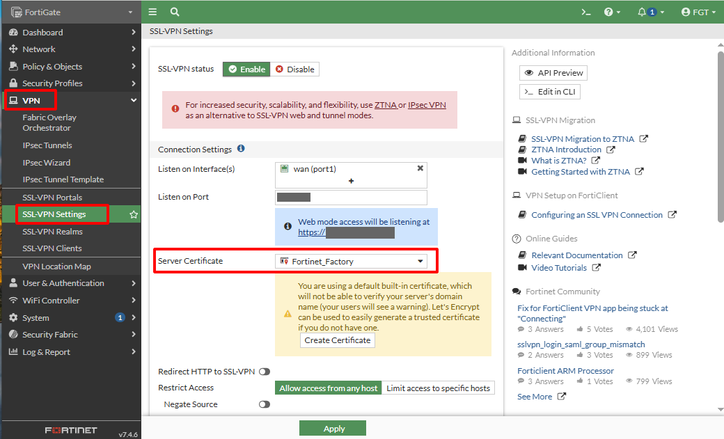Open web mode https link
Image resolution: width=724 pixels, height=439 pixels.
point(346,233)
